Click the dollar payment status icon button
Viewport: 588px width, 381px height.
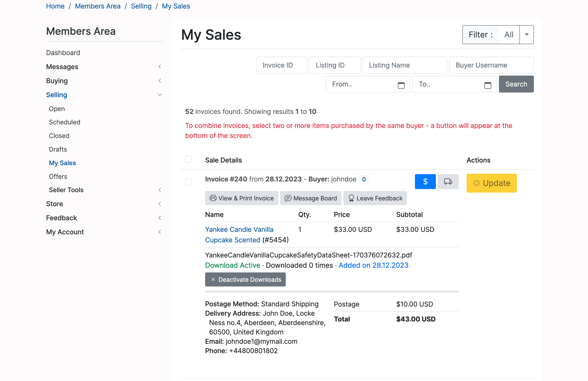click(425, 182)
